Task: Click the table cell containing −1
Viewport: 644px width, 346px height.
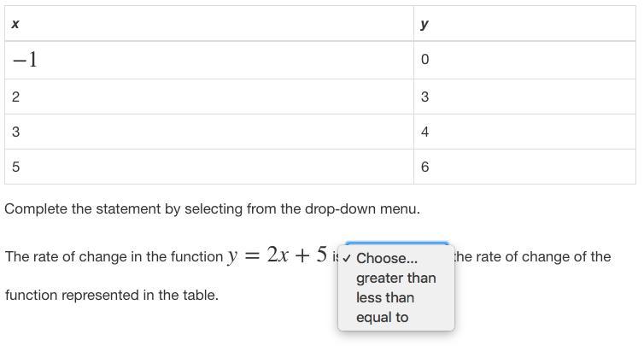Action: pyautogui.click(x=24, y=60)
